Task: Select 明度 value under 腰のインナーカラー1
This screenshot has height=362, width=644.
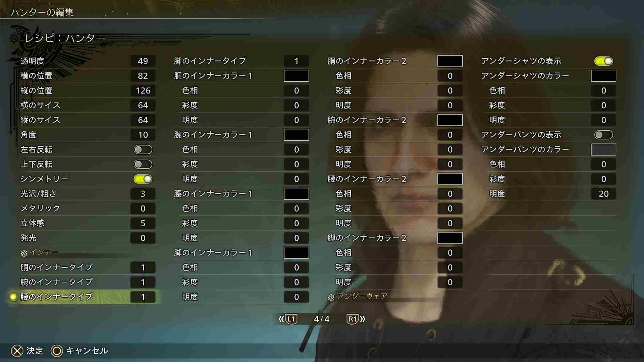Action: coord(296,238)
